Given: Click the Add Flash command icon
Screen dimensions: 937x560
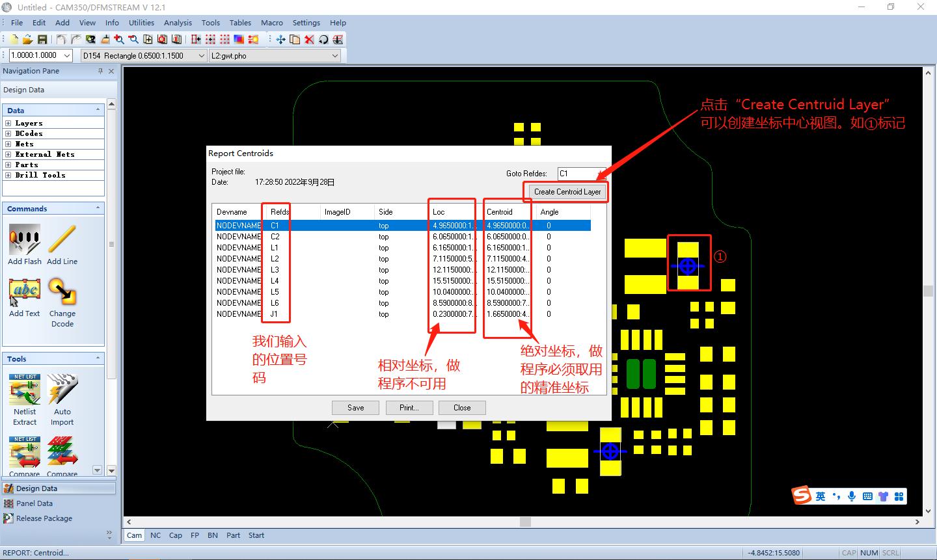Looking at the screenshot, I should (25, 239).
